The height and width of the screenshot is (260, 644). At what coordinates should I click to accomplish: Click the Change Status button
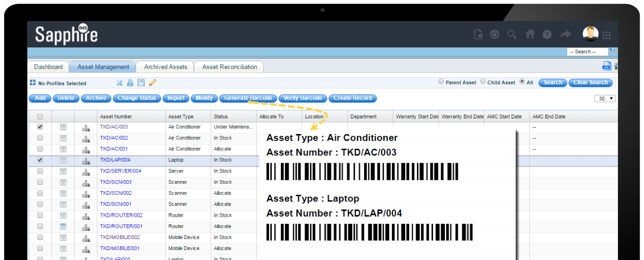[x=137, y=98]
